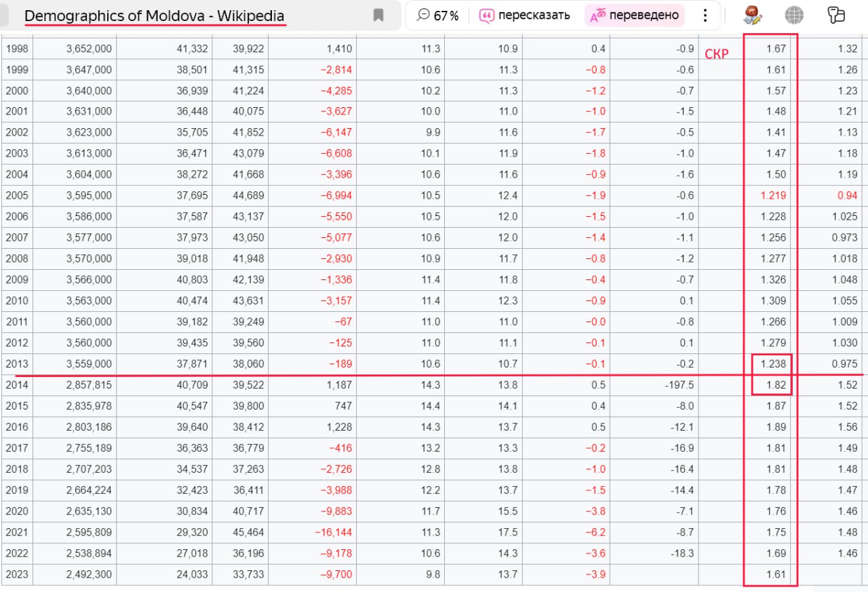Click the gray globe extension icon

click(x=794, y=15)
